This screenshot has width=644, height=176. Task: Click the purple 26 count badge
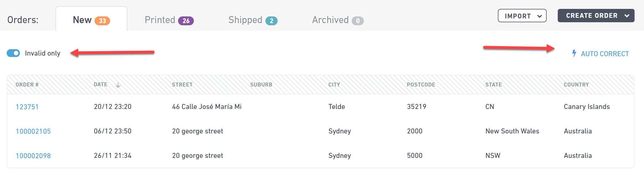tap(186, 21)
